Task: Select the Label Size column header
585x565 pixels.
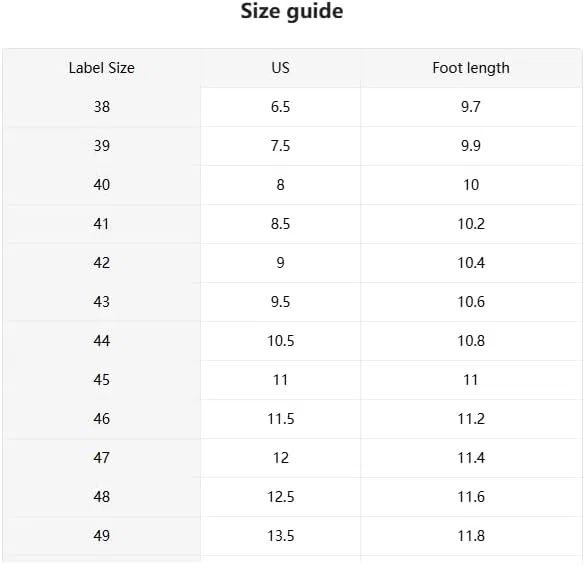Action: coord(101,68)
